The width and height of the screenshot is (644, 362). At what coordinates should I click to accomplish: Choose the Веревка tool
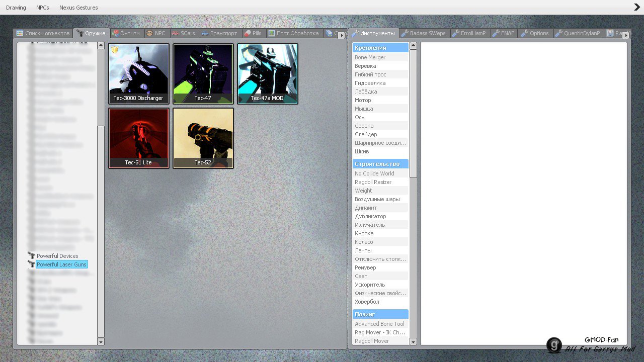380,66
